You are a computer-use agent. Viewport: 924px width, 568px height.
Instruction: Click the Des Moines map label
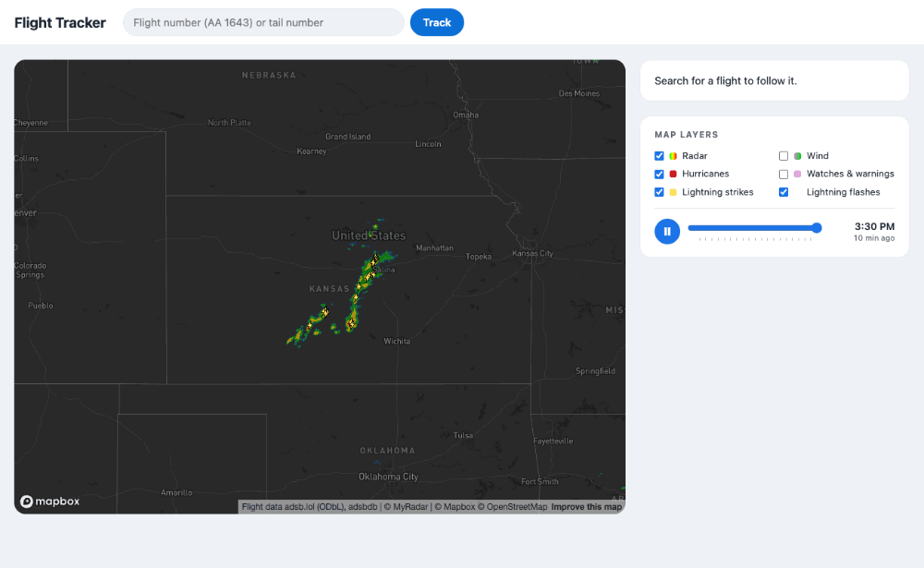pos(579,93)
